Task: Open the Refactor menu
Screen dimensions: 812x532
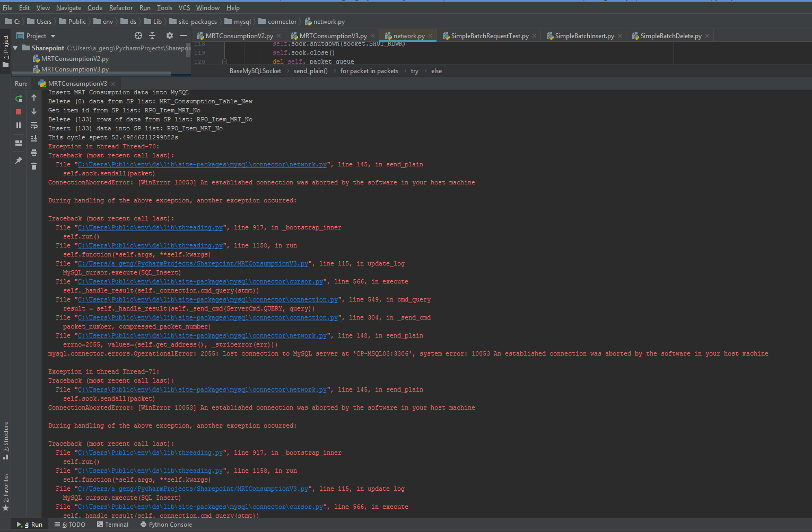Action: coord(121,8)
